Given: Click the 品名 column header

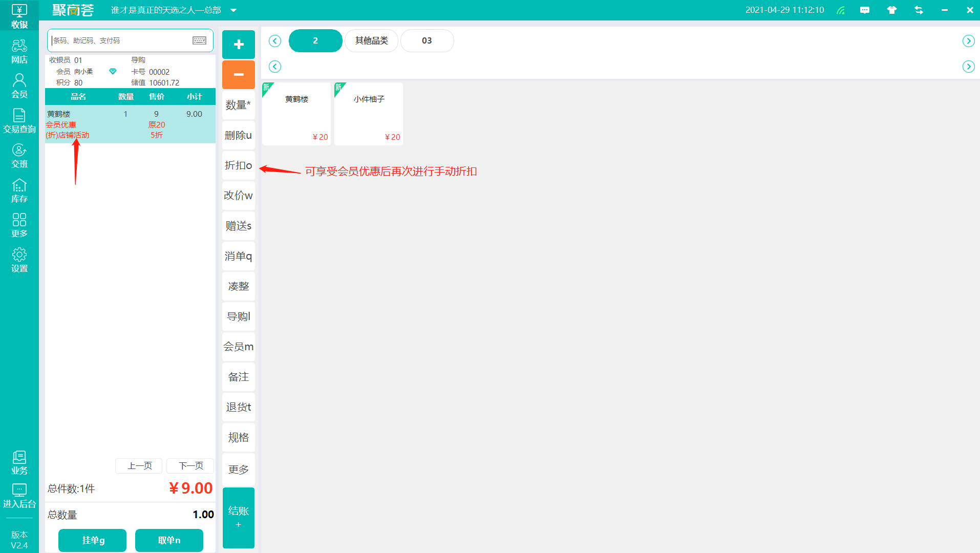Looking at the screenshot, I should (x=78, y=96).
